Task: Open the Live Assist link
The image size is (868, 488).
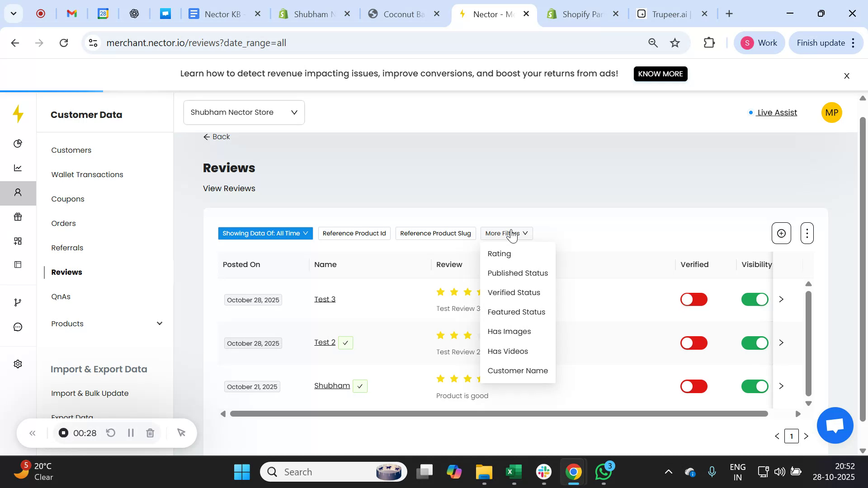Action: pos(777,113)
